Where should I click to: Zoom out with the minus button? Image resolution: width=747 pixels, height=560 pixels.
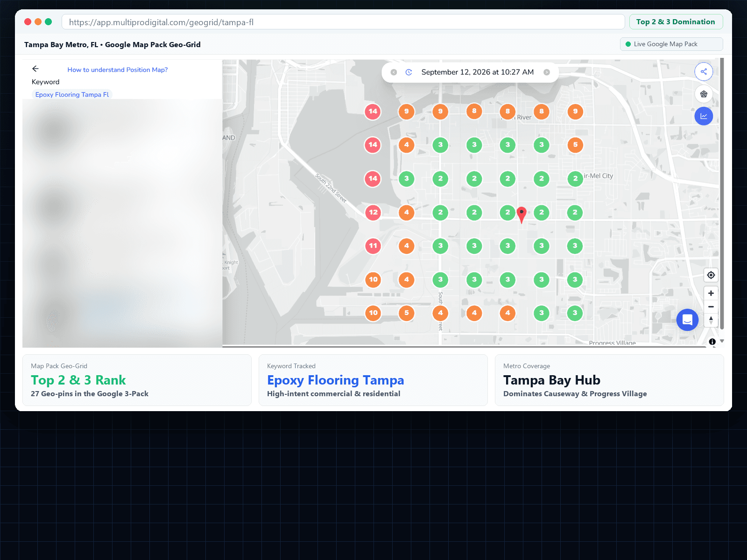[711, 307]
